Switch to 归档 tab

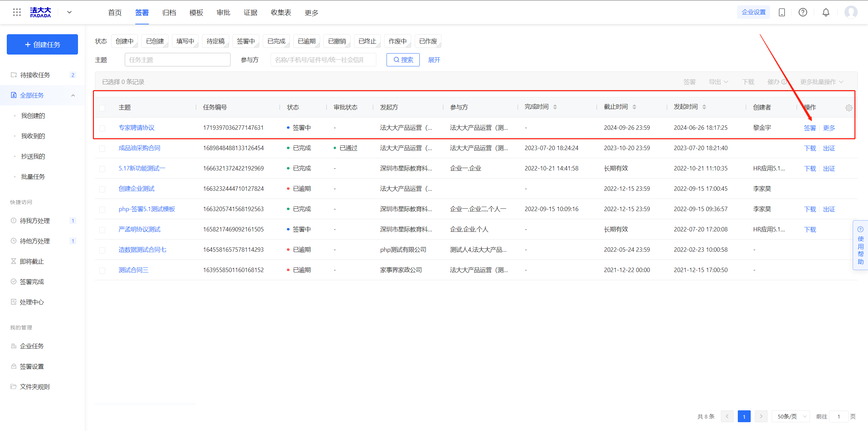(169, 13)
